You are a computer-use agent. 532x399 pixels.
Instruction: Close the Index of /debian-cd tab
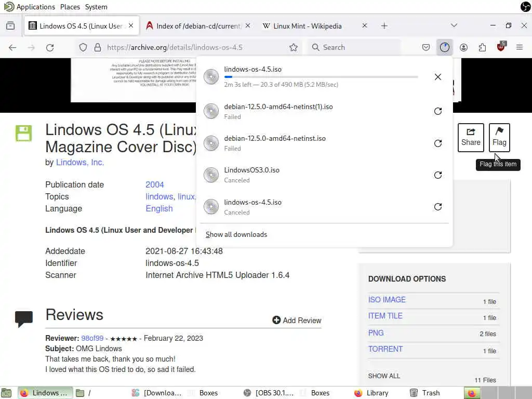(248, 26)
